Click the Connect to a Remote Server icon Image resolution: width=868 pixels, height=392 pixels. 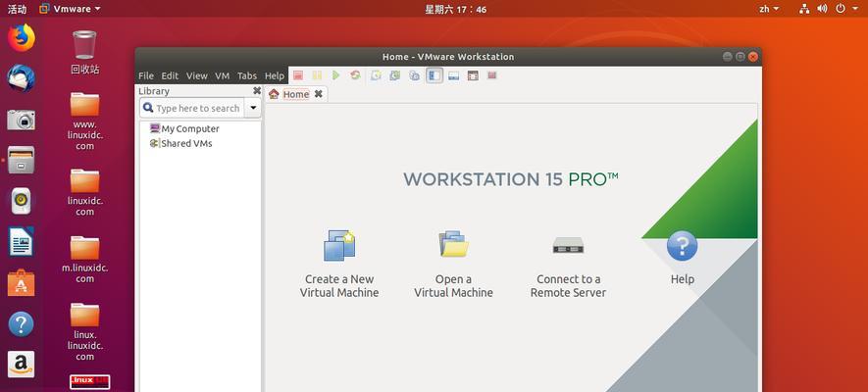click(568, 245)
